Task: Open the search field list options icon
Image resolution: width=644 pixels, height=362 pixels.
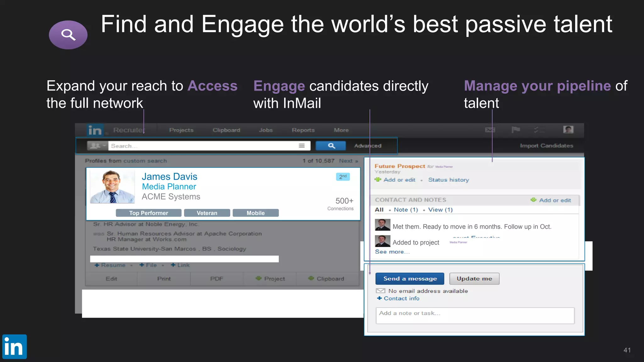Action: pyautogui.click(x=302, y=145)
